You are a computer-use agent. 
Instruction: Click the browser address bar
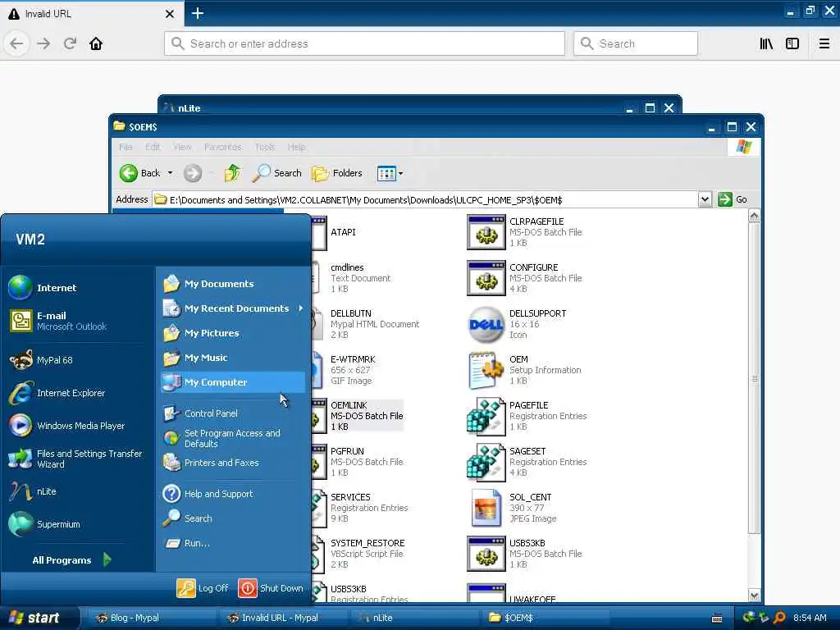pos(364,43)
